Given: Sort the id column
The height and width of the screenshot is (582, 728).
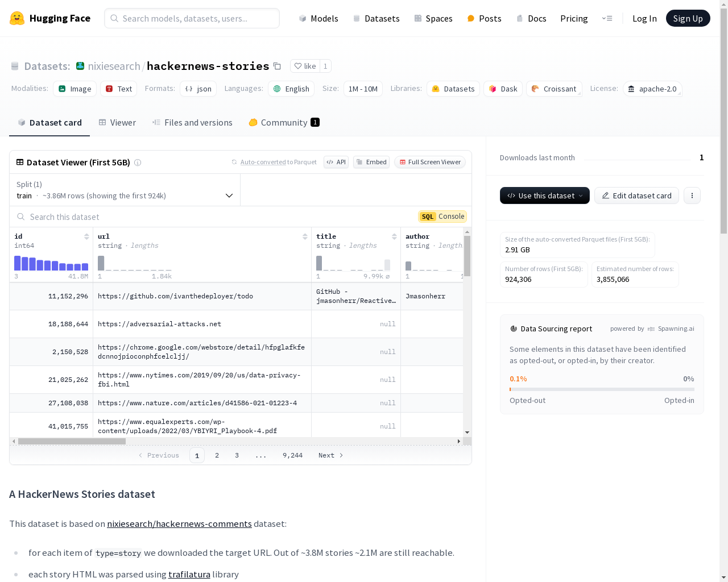Looking at the screenshot, I should [x=86, y=236].
